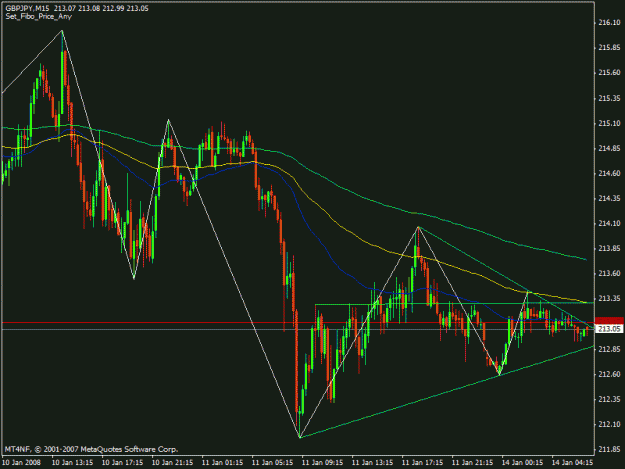The height and width of the screenshot is (469, 625).
Task: Click the Set_Fibo_Price_Any indicator label
Action: pyautogui.click(x=39, y=17)
